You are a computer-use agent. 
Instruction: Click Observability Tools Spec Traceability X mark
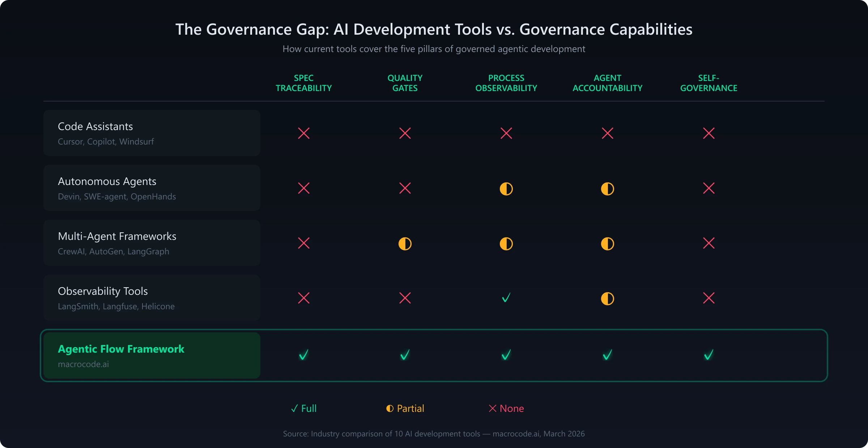[x=304, y=298]
